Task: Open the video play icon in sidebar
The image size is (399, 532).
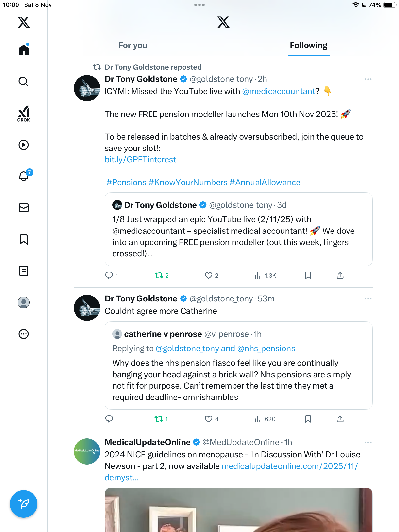Action: pyautogui.click(x=24, y=145)
